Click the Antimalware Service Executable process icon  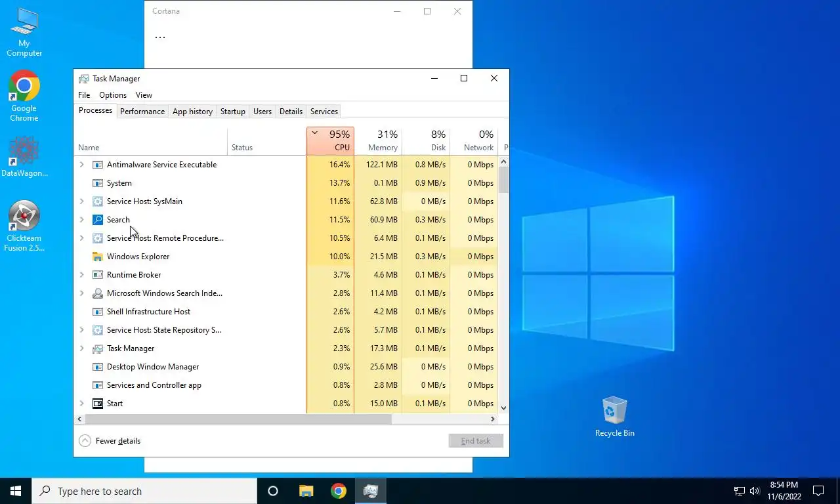coord(98,165)
